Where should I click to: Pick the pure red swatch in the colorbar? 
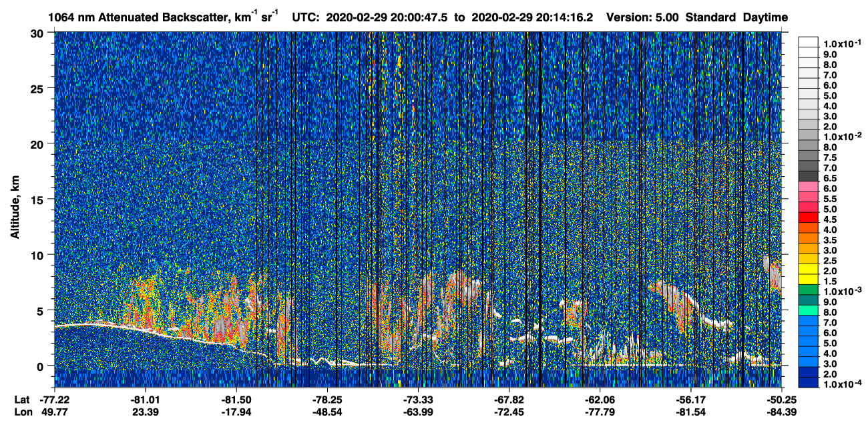tap(808, 219)
